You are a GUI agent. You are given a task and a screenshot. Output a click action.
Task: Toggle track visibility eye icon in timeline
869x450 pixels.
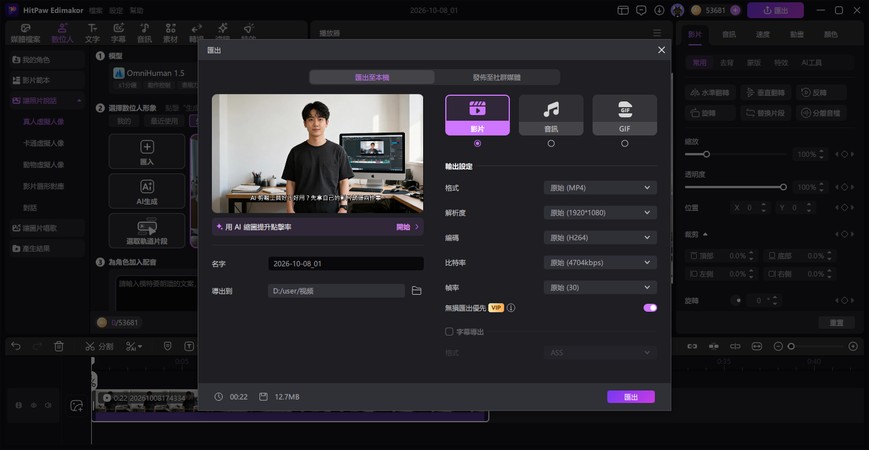33,406
